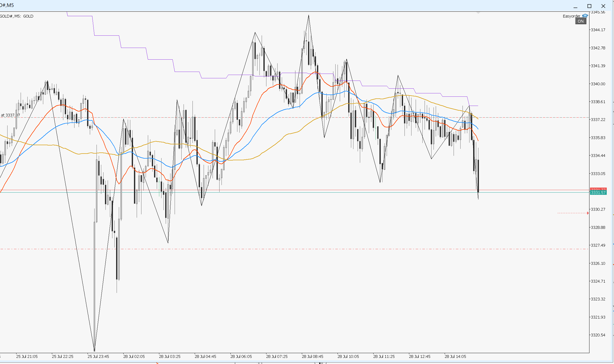Image resolution: width=614 pixels, height=364 pixels.
Task: Click the 3341.39 price scale label
Action: [598, 66]
